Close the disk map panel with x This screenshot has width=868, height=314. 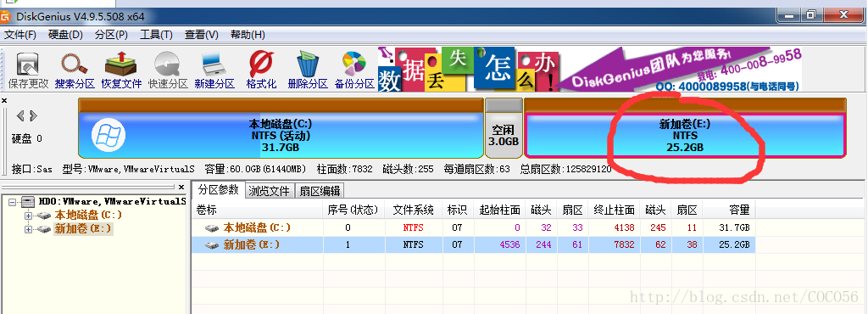click(x=4, y=100)
